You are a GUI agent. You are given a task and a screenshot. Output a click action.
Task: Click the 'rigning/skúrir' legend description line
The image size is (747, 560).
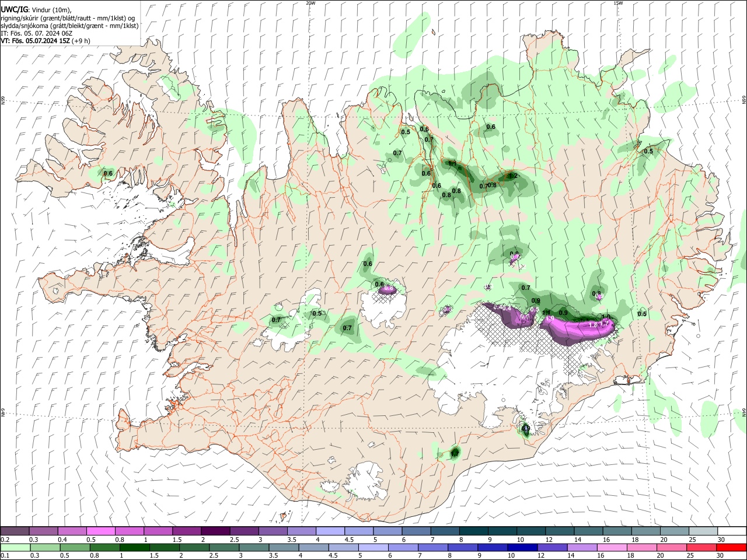click(68, 18)
